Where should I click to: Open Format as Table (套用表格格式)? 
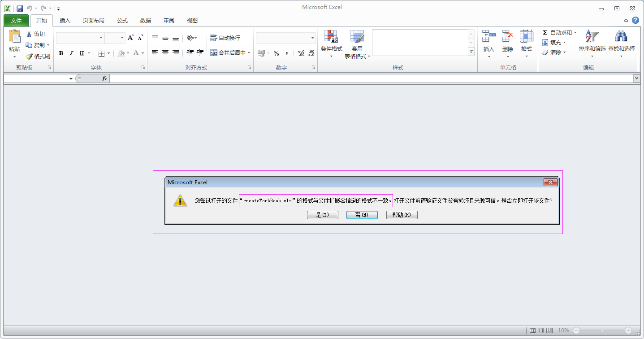357,44
